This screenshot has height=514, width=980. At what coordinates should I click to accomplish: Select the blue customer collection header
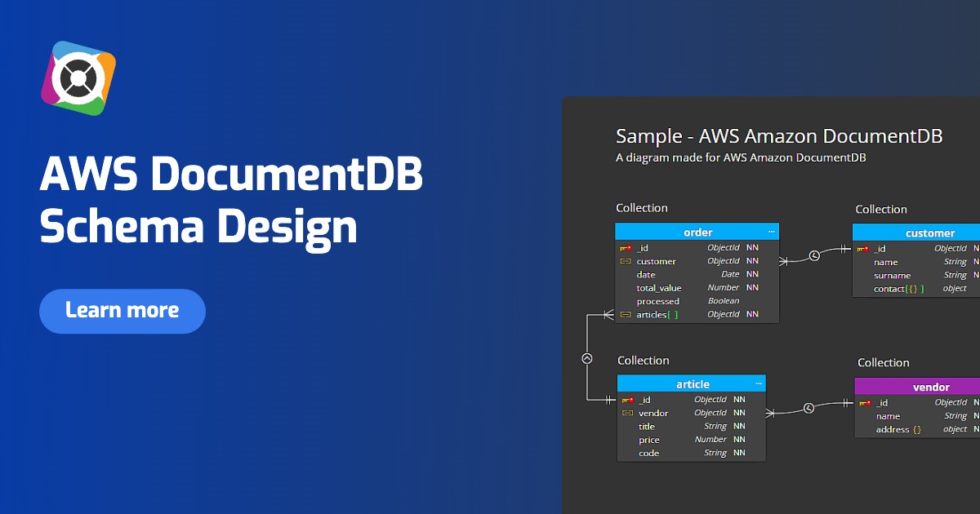(916, 233)
